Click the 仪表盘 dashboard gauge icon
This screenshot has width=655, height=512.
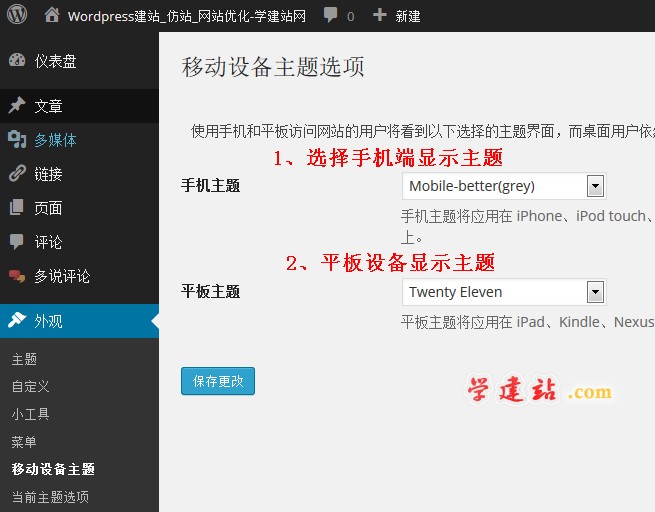(x=17, y=61)
